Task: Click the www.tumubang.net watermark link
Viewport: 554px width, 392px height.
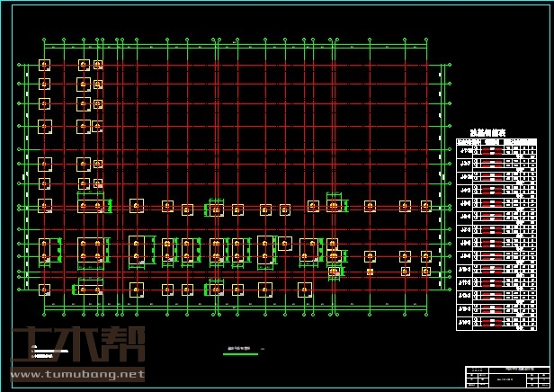Action: pos(76,373)
